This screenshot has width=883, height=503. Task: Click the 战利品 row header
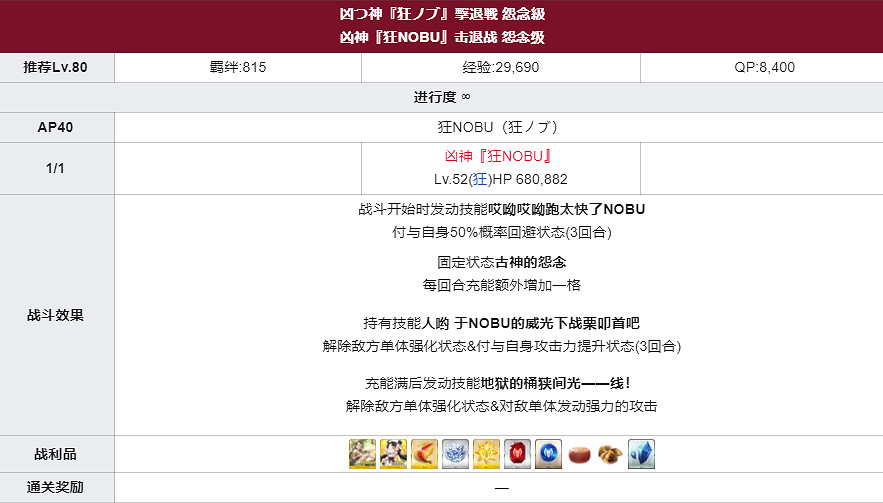click(x=57, y=454)
